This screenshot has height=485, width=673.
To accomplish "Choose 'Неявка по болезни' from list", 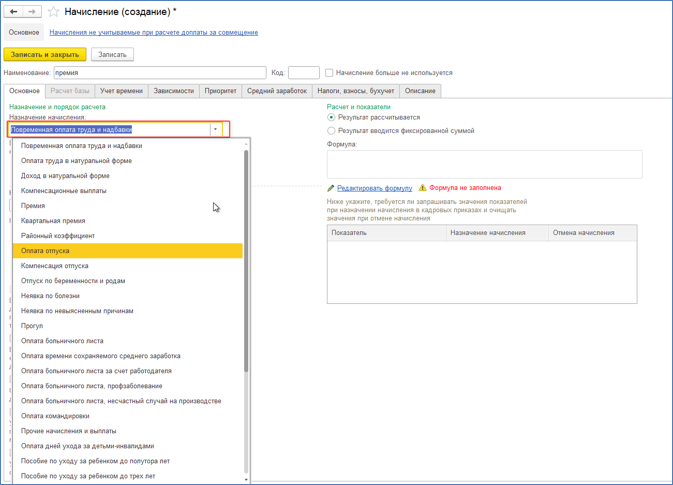I will 128,296.
